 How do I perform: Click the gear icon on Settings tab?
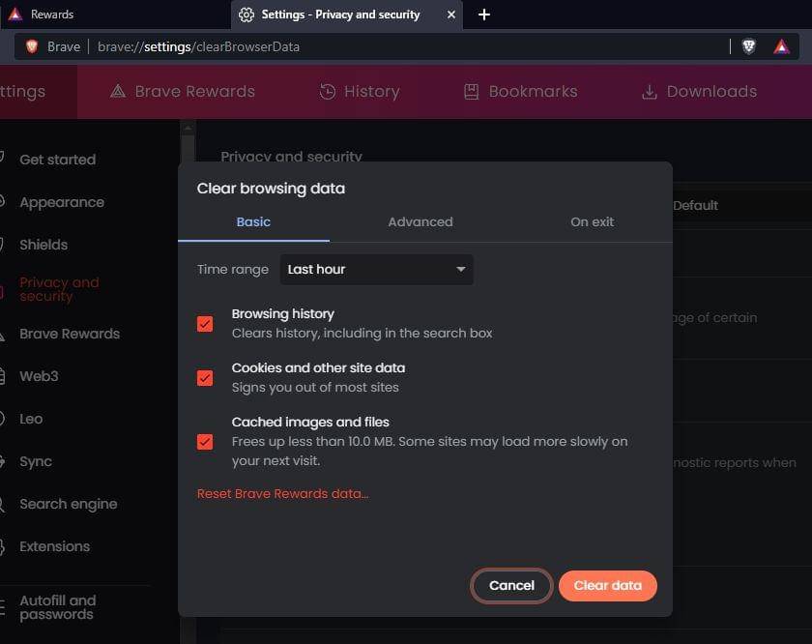[x=246, y=15]
